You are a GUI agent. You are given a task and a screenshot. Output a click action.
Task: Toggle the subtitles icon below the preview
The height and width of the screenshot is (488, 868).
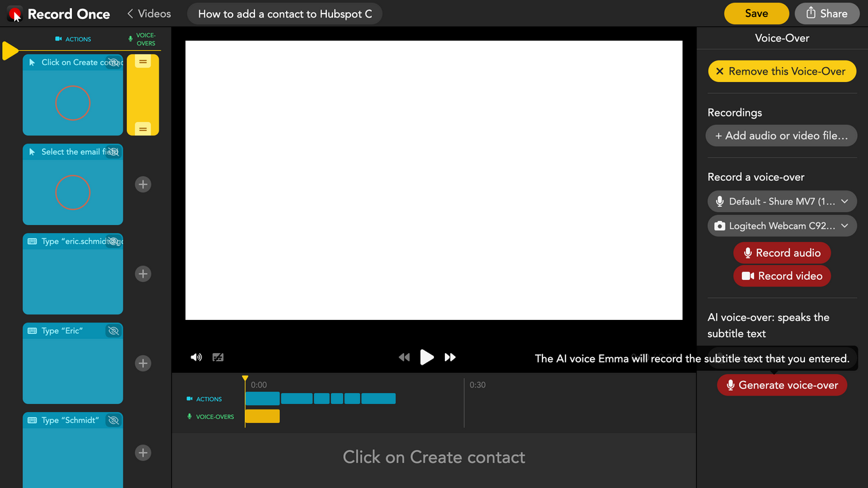pyautogui.click(x=218, y=357)
